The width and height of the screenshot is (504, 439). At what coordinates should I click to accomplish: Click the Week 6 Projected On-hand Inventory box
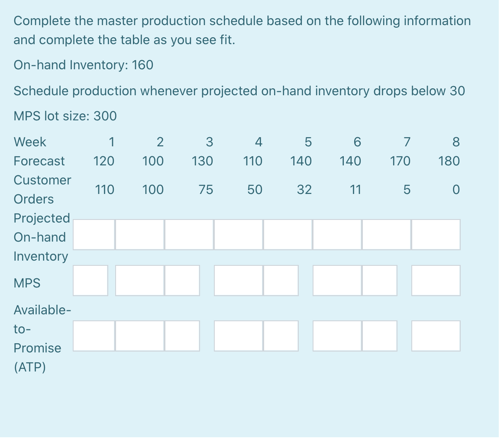tap(336, 234)
